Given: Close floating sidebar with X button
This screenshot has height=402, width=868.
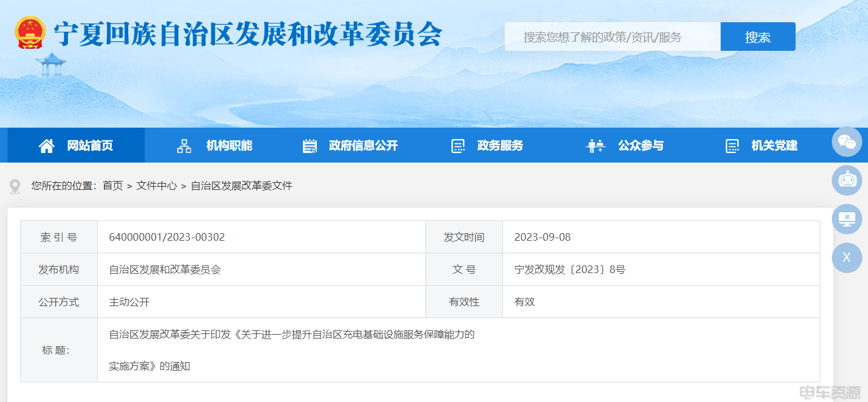Looking at the screenshot, I should point(846,258).
